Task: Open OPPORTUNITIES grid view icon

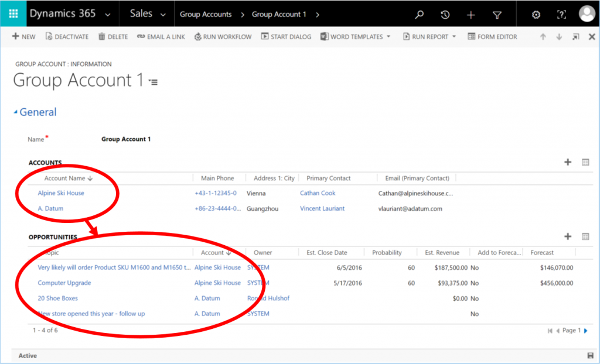Action: (585, 236)
